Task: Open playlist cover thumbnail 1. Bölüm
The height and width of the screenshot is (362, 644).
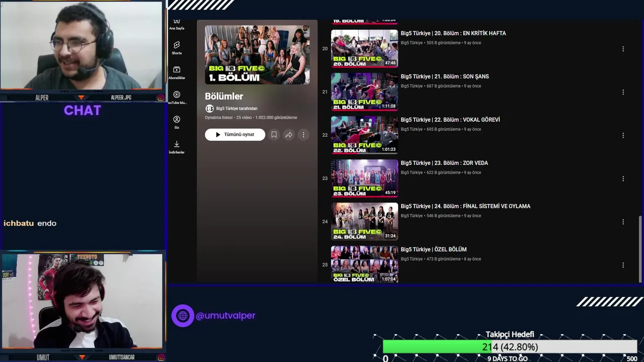Action: click(257, 55)
